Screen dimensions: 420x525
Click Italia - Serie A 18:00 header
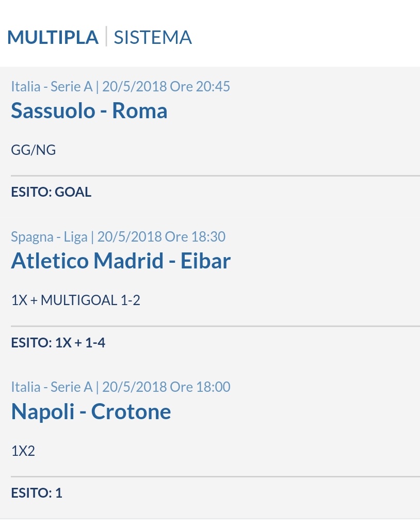click(120, 387)
